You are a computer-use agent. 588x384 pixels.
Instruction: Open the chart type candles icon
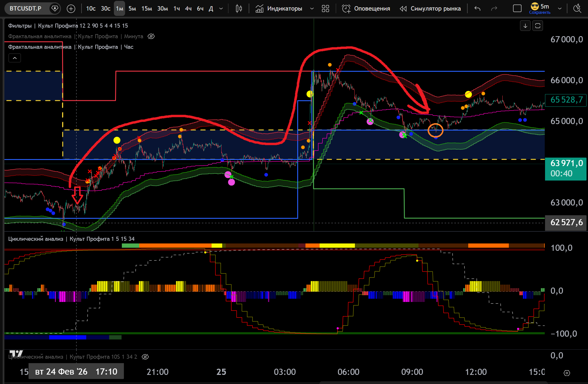click(x=239, y=9)
